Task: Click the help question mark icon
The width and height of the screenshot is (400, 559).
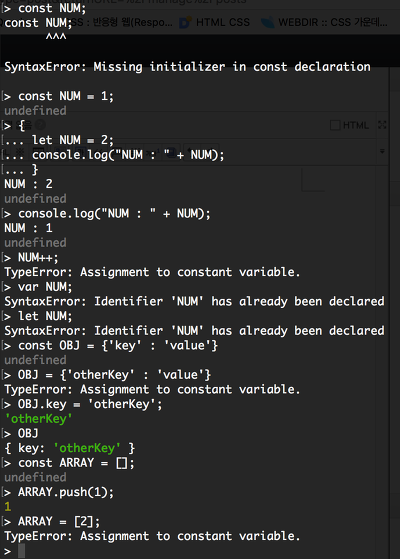Action: click(40, 125)
